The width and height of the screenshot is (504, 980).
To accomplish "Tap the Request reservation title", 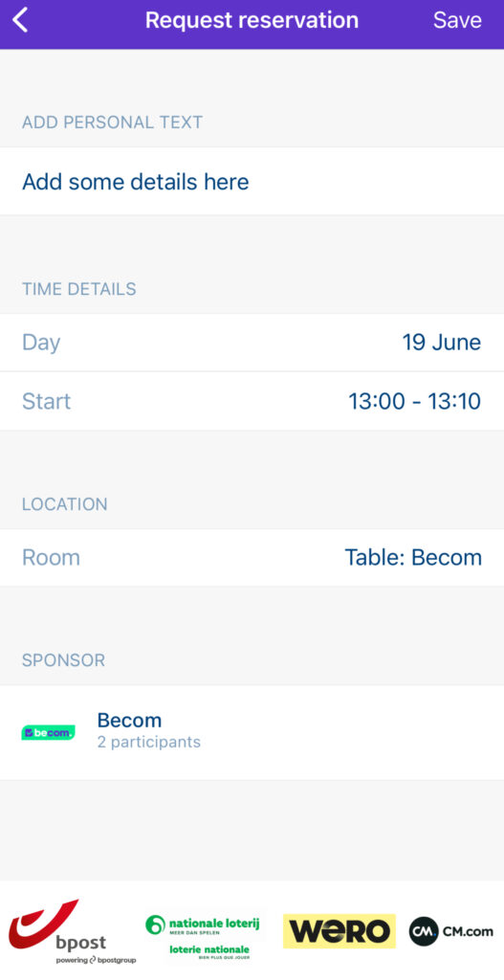I will (x=252, y=20).
